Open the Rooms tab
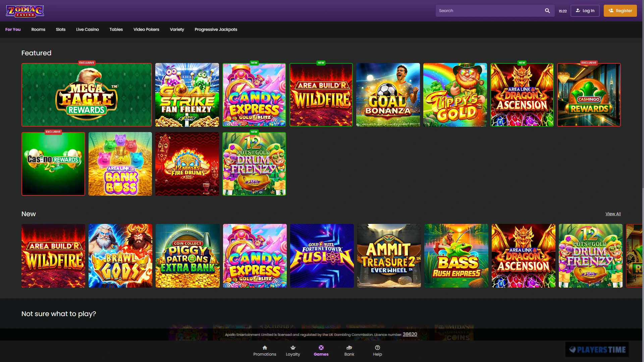This screenshot has width=644, height=362. pos(38,29)
